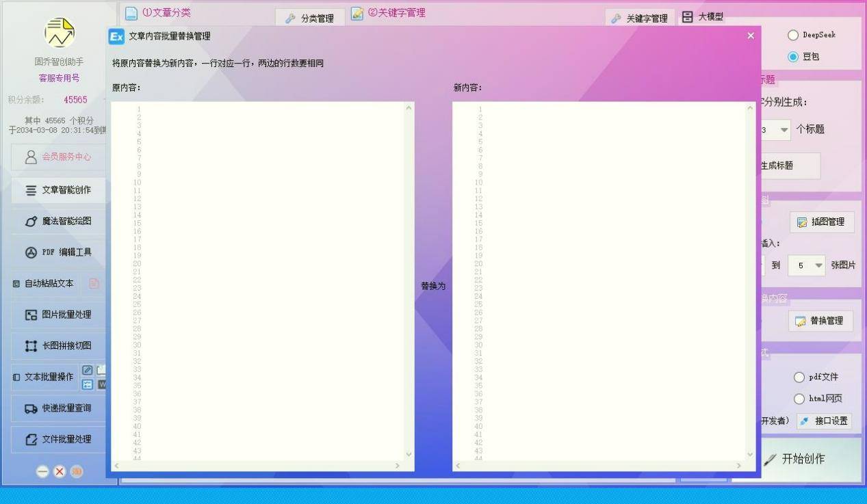
Task: Open 快递批量查询 with truck icon
Action: coord(59,408)
